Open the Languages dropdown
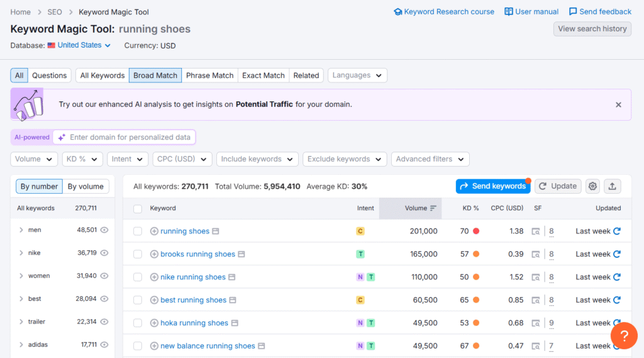This screenshot has height=358, width=644. tap(357, 76)
